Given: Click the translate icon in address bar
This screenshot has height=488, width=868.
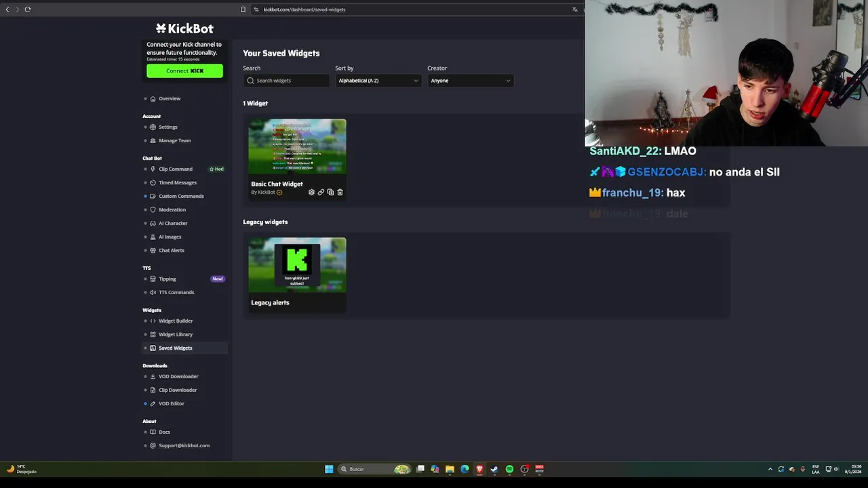Looking at the screenshot, I should [575, 9].
